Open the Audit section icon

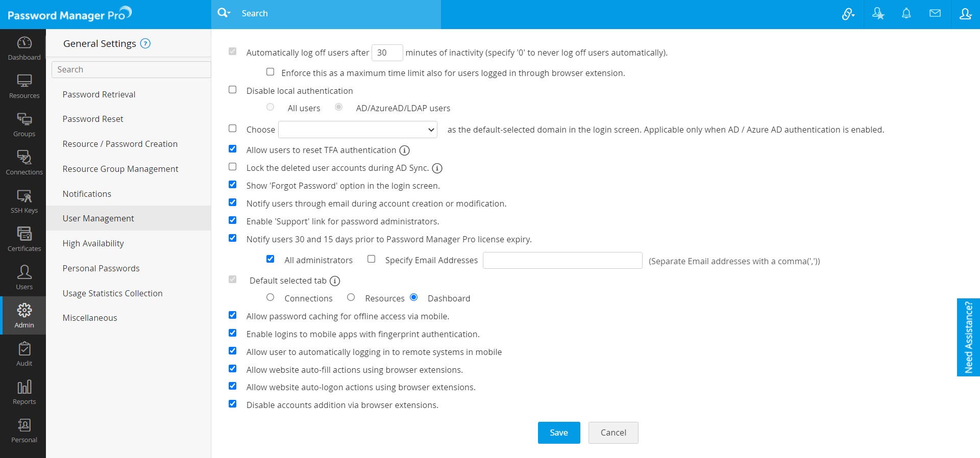pos(24,354)
